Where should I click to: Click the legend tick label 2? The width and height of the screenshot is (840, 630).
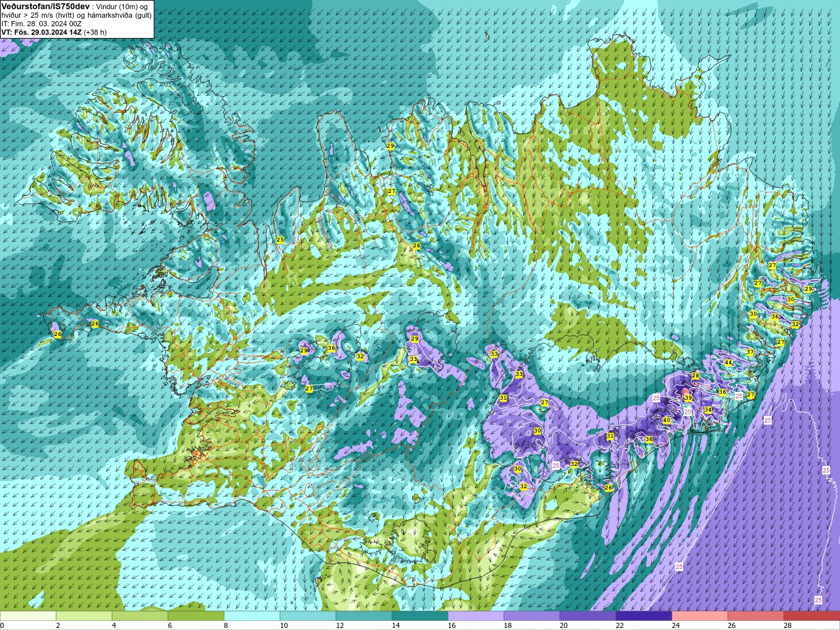[x=58, y=625]
